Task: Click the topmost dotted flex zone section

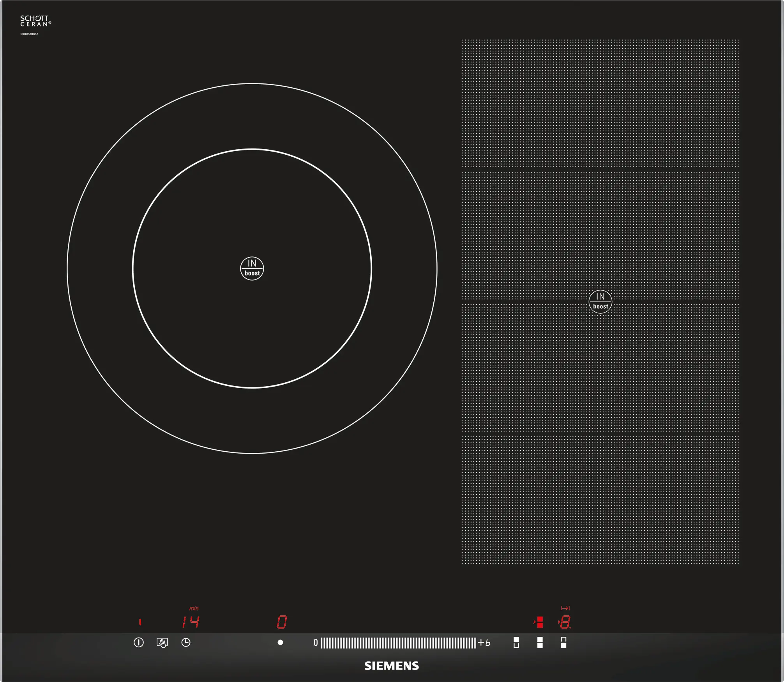Action: coord(600,103)
